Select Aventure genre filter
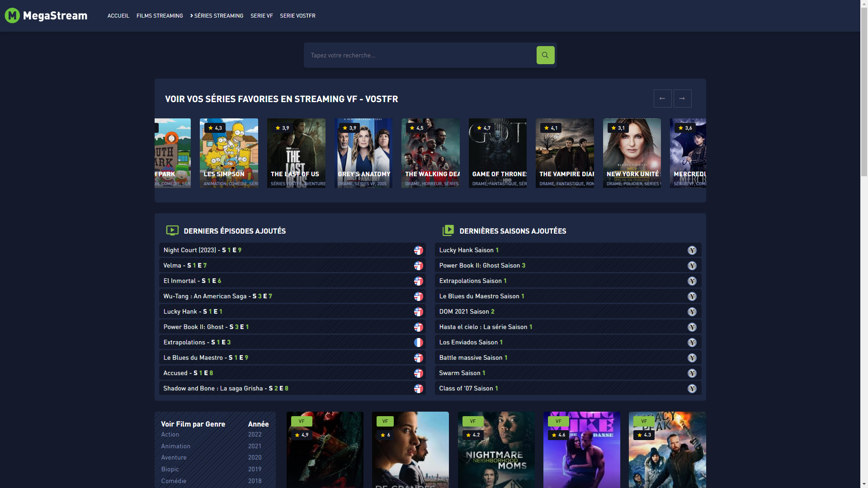 [x=174, y=458]
